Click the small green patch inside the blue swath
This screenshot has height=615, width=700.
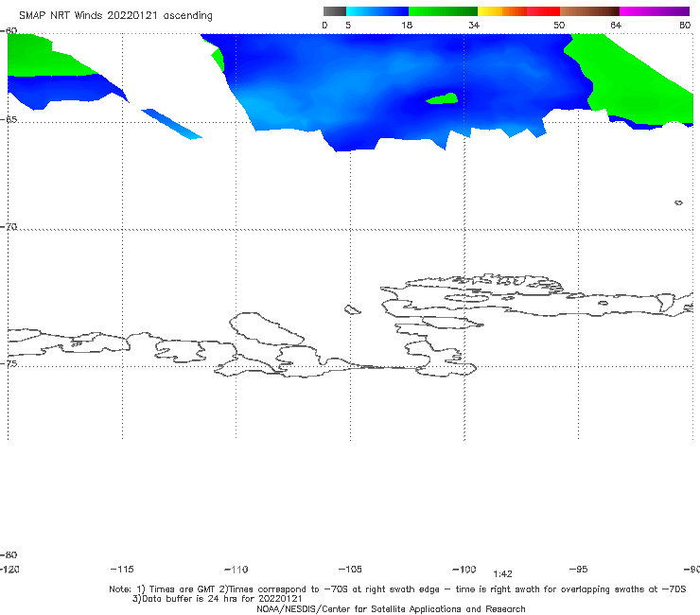[443, 98]
